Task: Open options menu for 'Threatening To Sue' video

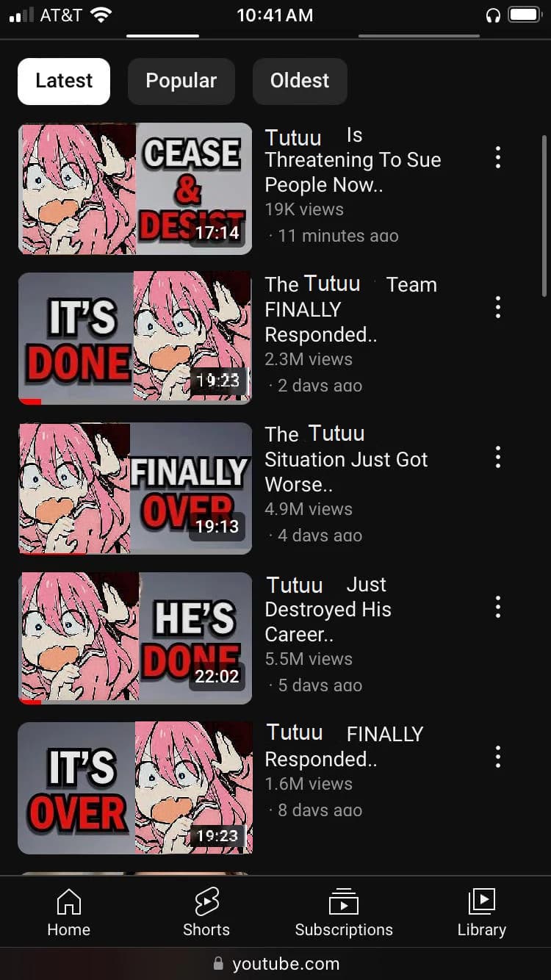Action: 498,157
